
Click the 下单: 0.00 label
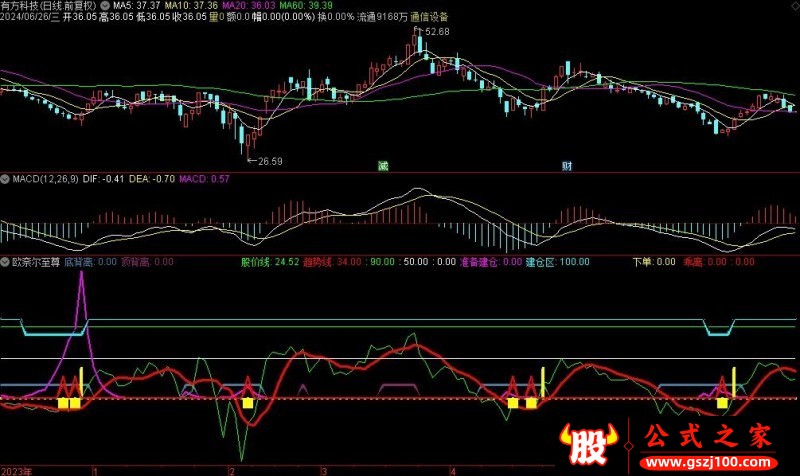pos(654,262)
